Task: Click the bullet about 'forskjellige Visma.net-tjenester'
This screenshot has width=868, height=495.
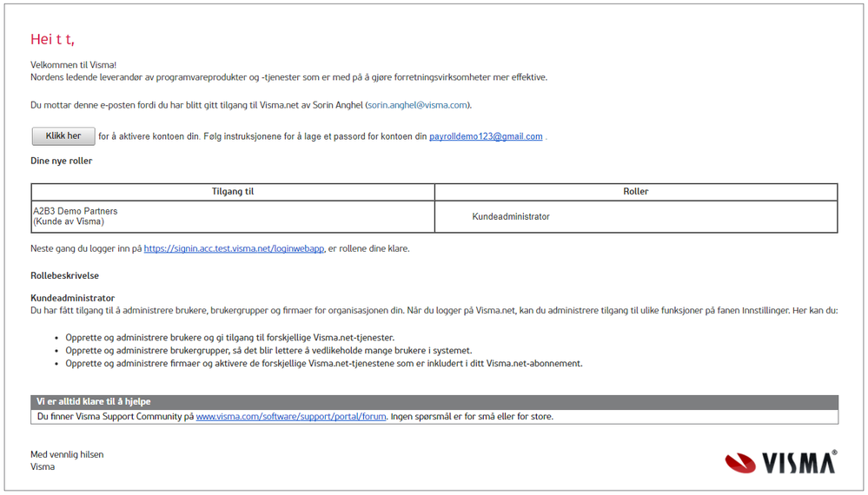Action: tap(229, 337)
